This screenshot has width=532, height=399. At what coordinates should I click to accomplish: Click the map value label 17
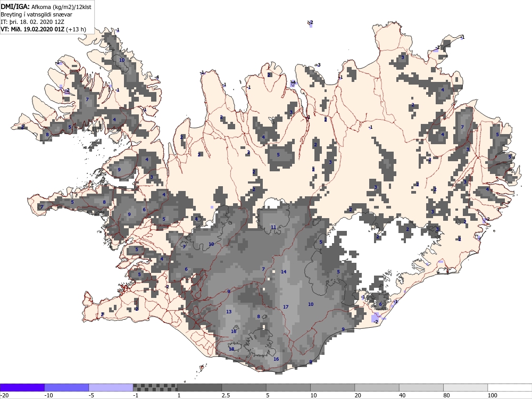[286, 307]
